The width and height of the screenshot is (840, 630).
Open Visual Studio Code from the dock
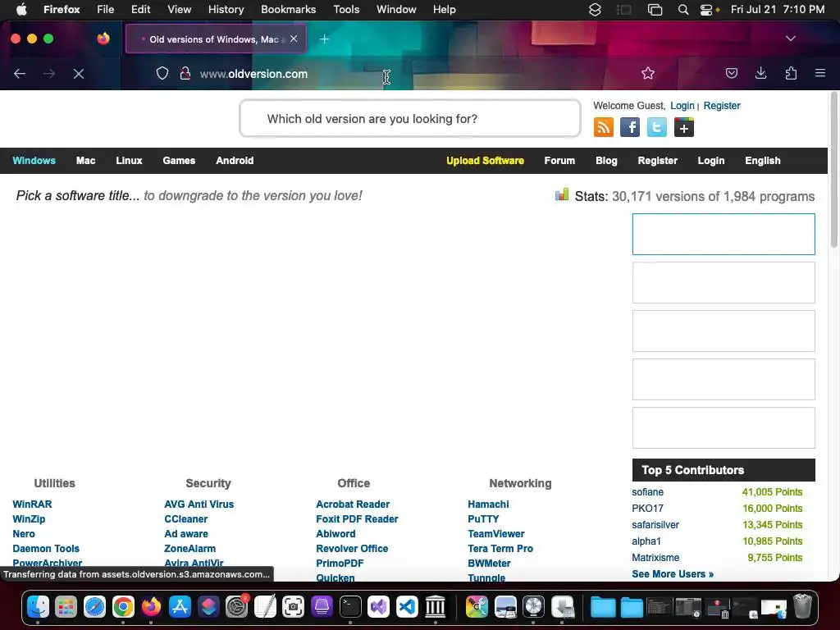[x=407, y=606]
